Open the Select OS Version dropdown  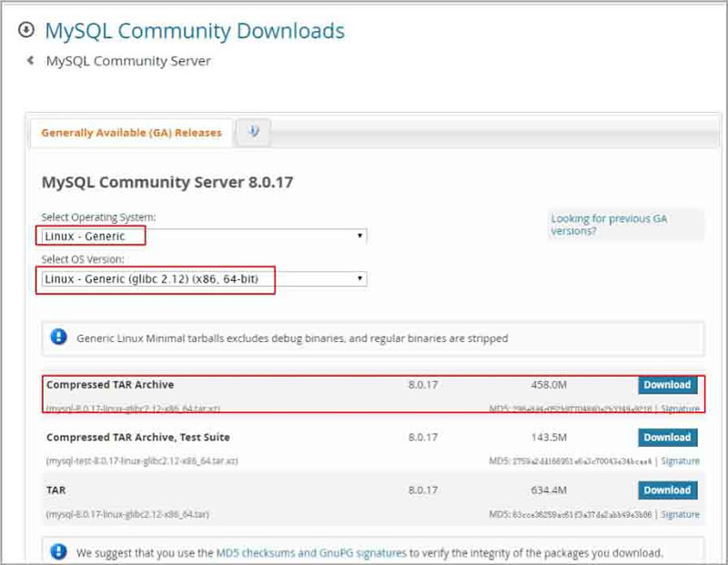tap(202, 279)
